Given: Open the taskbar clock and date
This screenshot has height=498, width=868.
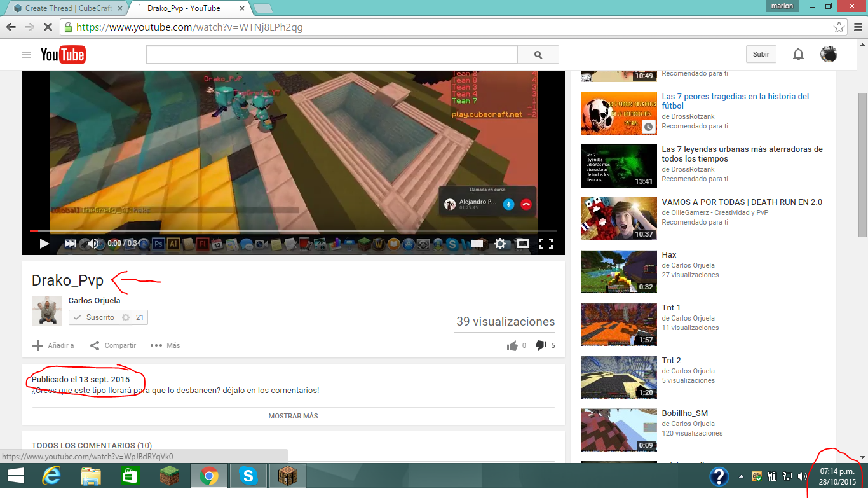Looking at the screenshot, I should pos(837,476).
